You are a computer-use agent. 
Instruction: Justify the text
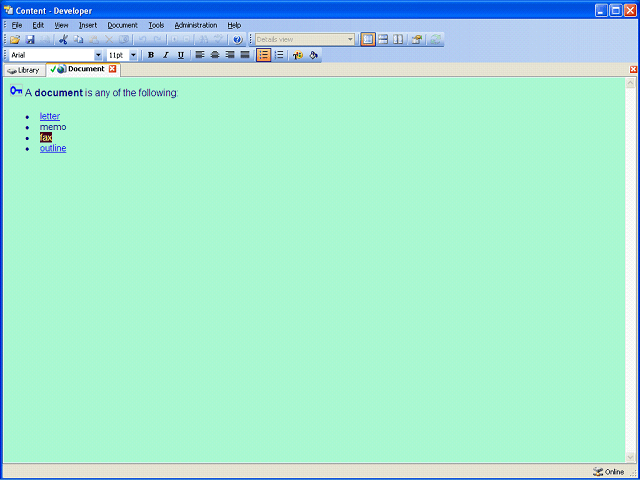pos(245,55)
